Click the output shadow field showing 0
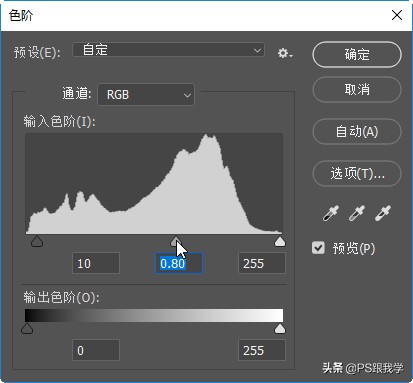This screenshot has height=383, width=413. point(96,350)
